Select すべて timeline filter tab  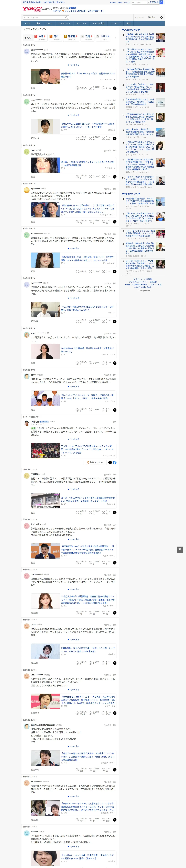coord(28,38)
